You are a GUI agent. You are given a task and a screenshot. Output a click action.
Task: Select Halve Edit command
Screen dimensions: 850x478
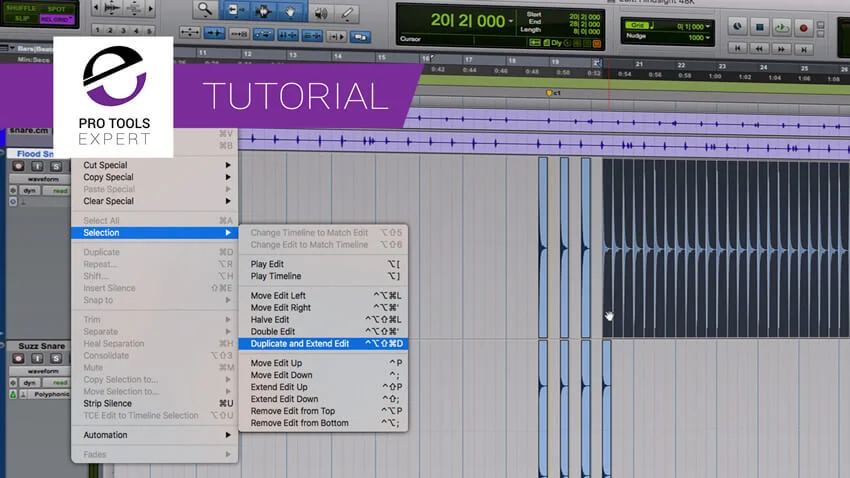(323, 319)
